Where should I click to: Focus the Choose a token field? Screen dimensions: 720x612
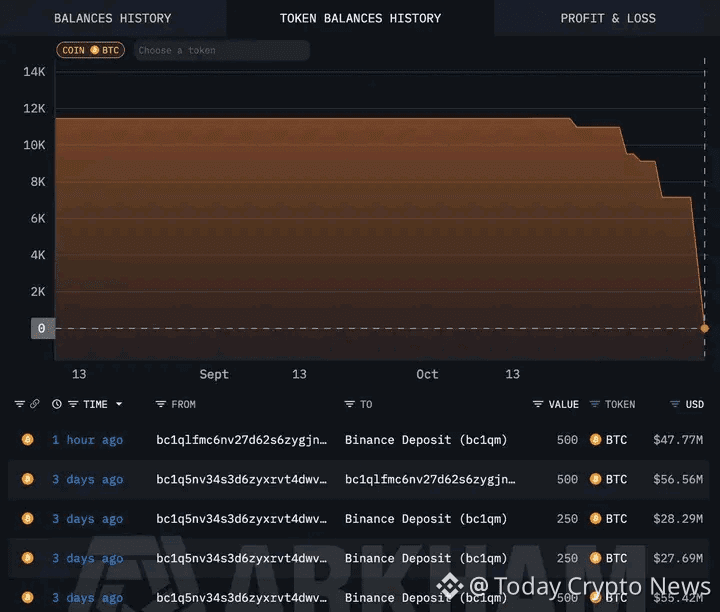pos(222,50)
